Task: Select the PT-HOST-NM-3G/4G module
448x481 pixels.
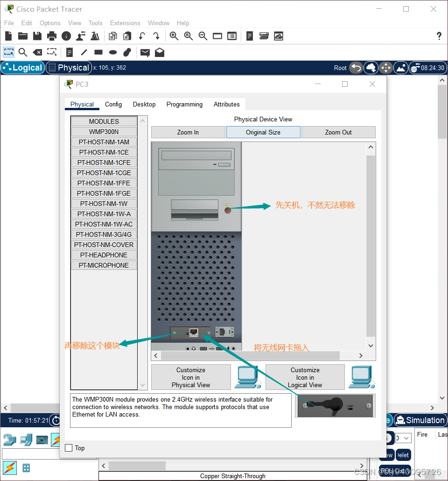Action: [x=104, y=234]
